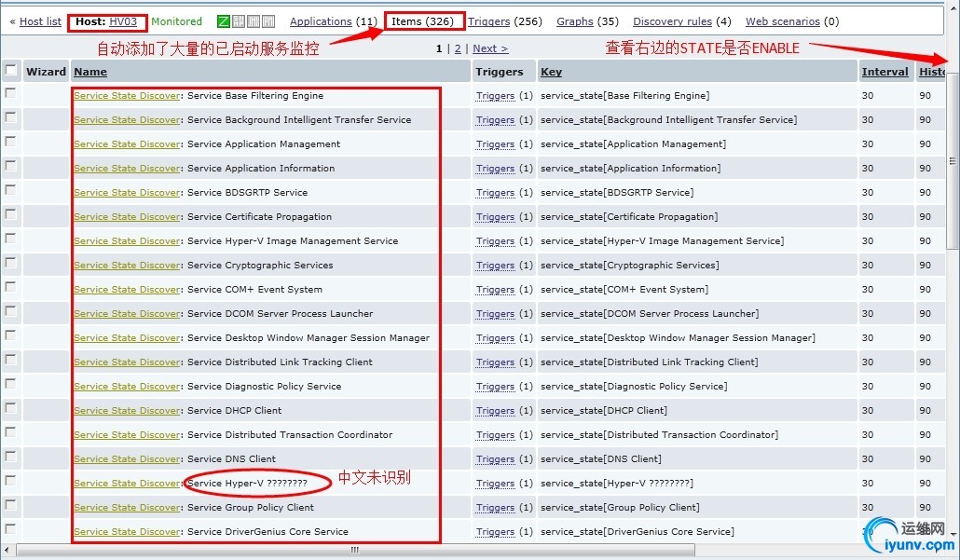This screenshot has width=960, height=560.
Task: Click the horizontal scrollbar left arrow
Action: 7,550
